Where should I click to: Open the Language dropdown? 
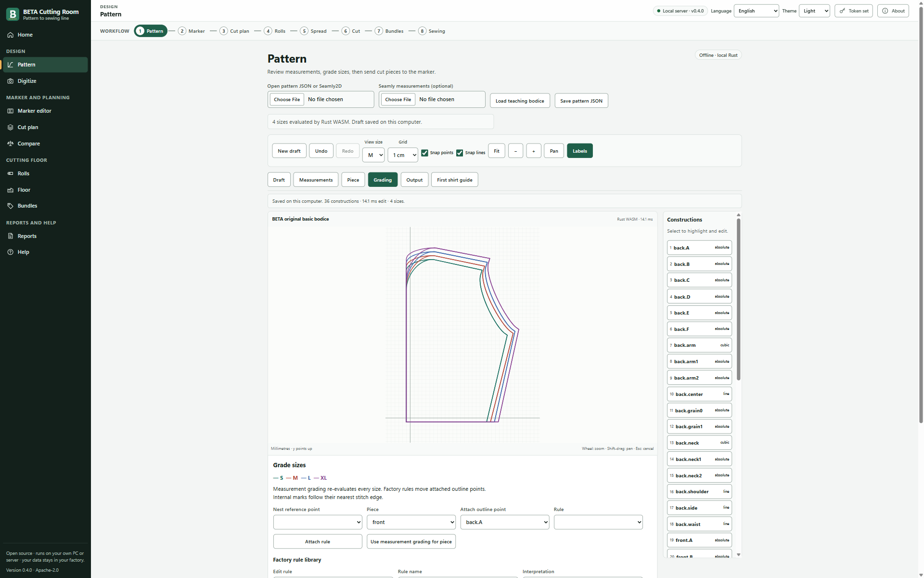(x=756, y=11)
